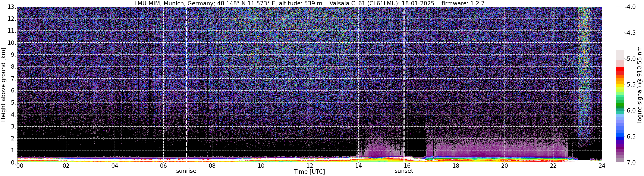Click the '4.' tick on the height axis

point(13,115)
